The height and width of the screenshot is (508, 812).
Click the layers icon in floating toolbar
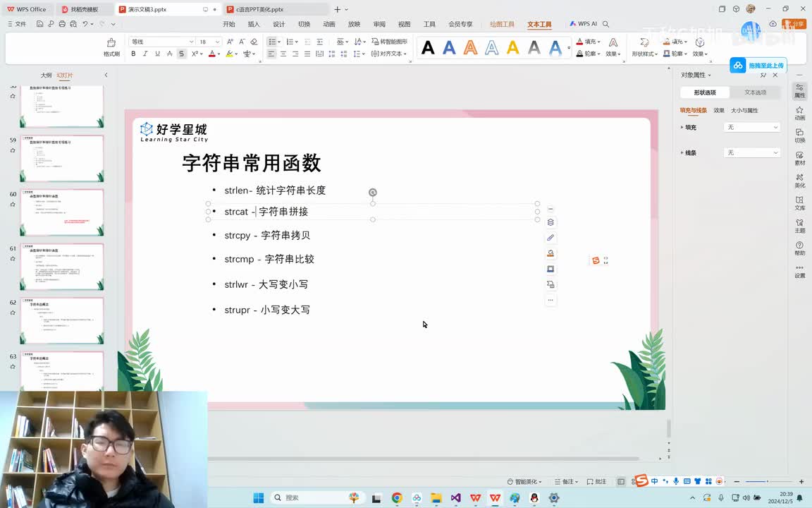pyautogui.click(x=550, y=222)
